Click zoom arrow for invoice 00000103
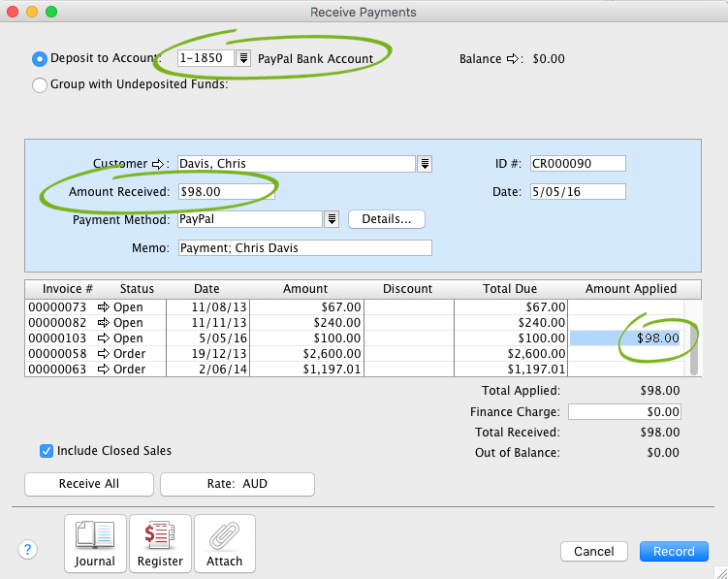This screenshot has width=728, height=579. click(x=106, y=338)
